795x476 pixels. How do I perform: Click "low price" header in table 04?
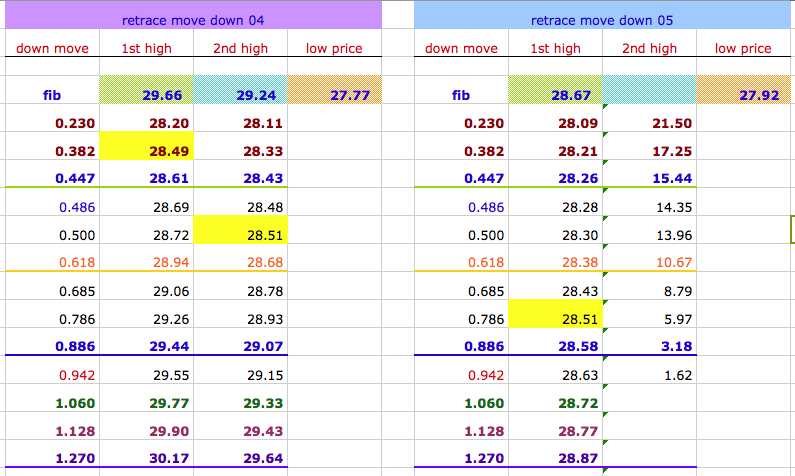pos(334,48)
